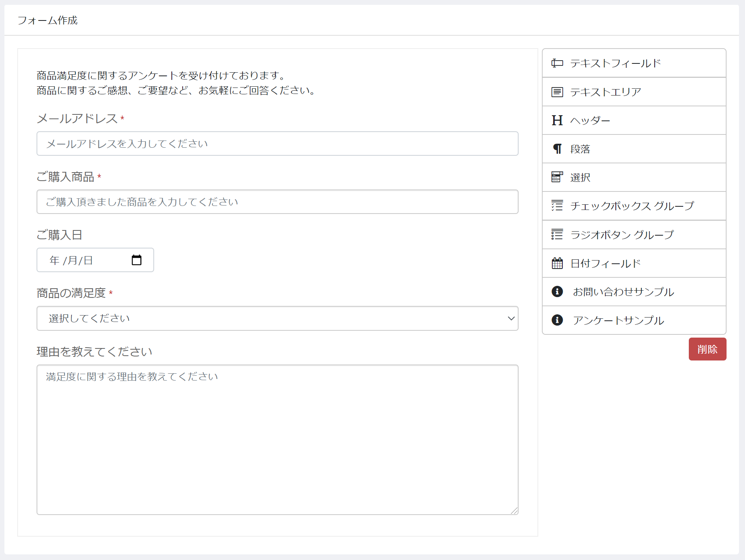Select the 商品の満足度 label
This screenshot has height=560, width=745.
[71, 293]
